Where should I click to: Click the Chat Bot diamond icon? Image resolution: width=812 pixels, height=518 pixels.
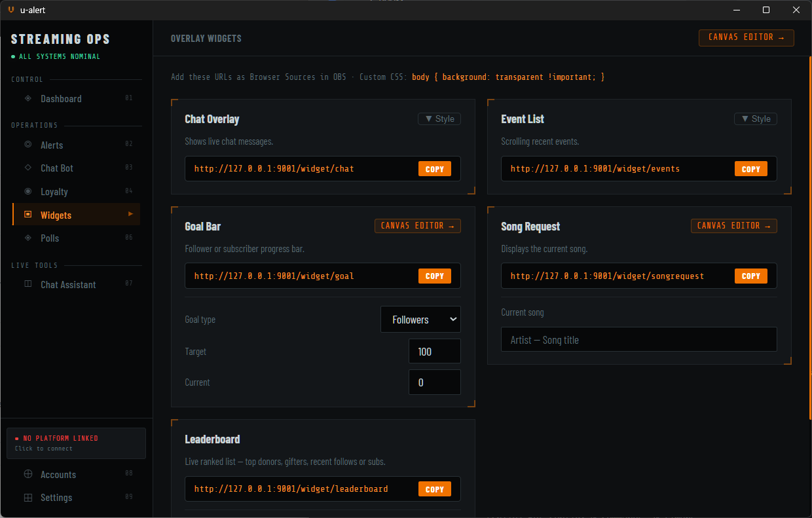pyautogui.click(x=28, y=168)
